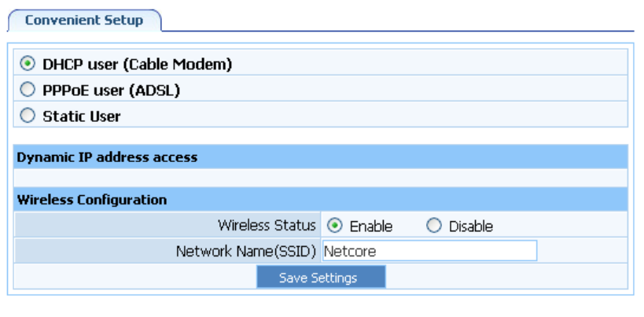This screenshot has height=317, width=644.
Task: Choose the PPPoE user (ADSL) radio button
Action: tap(28, 90)
